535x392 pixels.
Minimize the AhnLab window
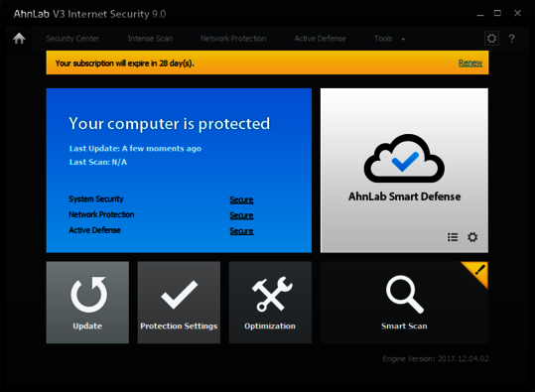tap(480, 14)
